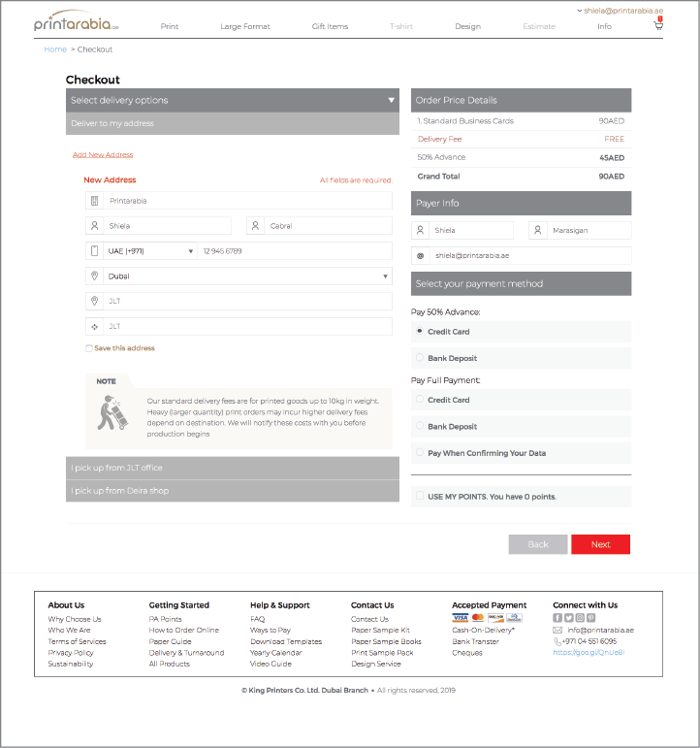Click the Facebook icon in footer

[557, 618]
